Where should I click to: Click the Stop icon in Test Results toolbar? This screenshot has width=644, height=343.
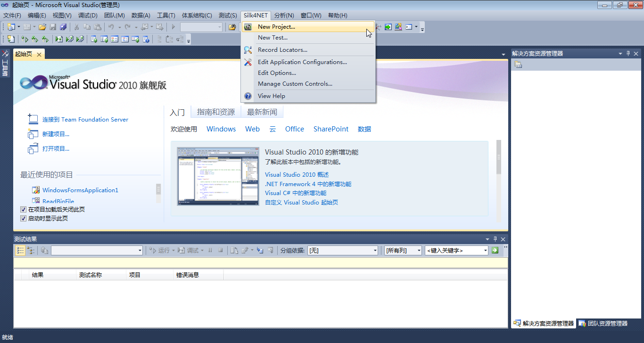click(220, 250)
